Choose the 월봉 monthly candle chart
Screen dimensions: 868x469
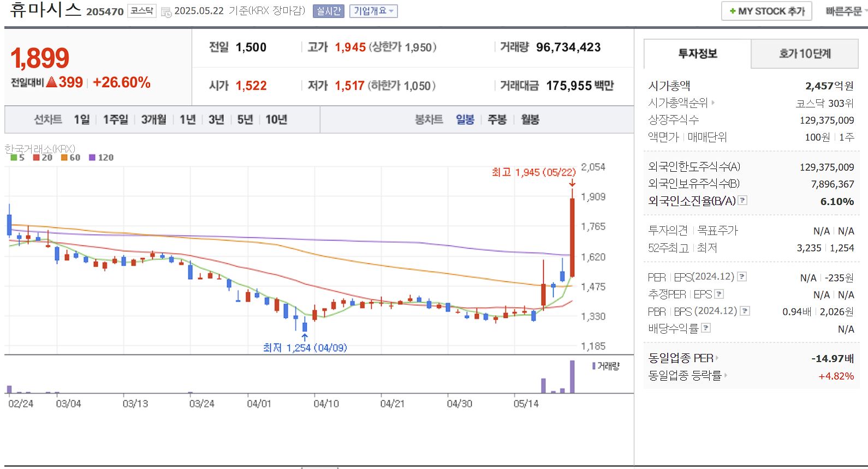[530, 119]
